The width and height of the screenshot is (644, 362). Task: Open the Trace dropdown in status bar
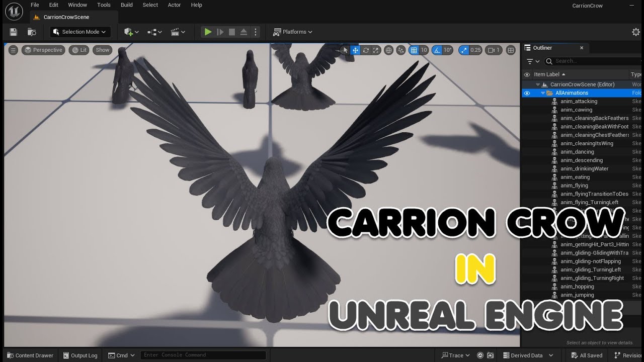pos(455,355)
